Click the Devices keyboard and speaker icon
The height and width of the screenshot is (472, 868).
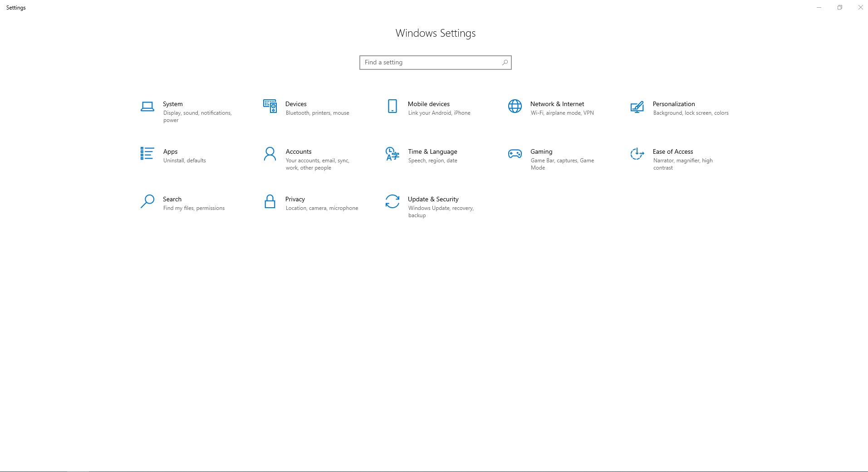(270, 106)
